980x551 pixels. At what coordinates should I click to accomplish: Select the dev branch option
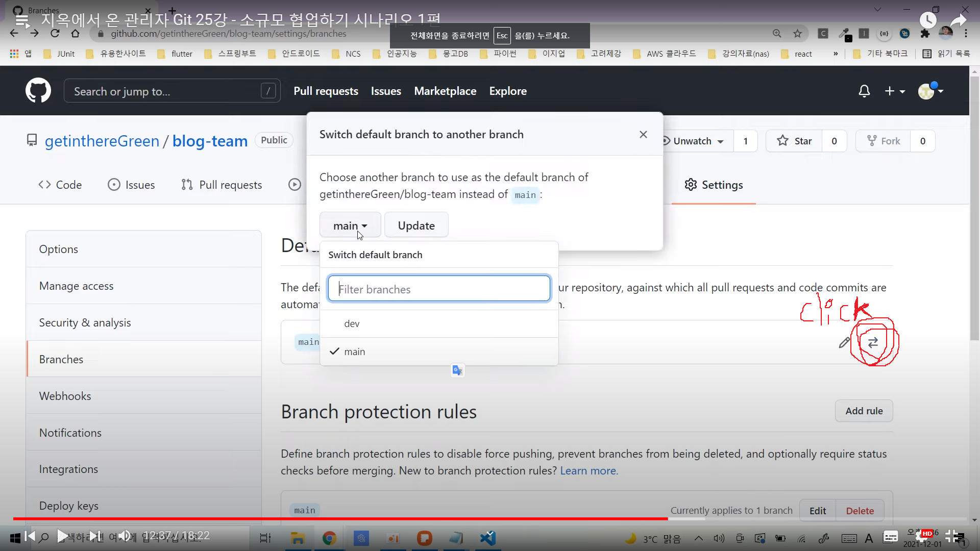tap(352, 323)
